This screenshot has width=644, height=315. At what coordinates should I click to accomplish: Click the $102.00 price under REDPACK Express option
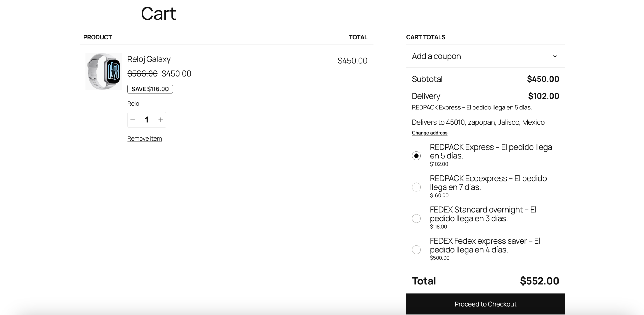[439, 164]
